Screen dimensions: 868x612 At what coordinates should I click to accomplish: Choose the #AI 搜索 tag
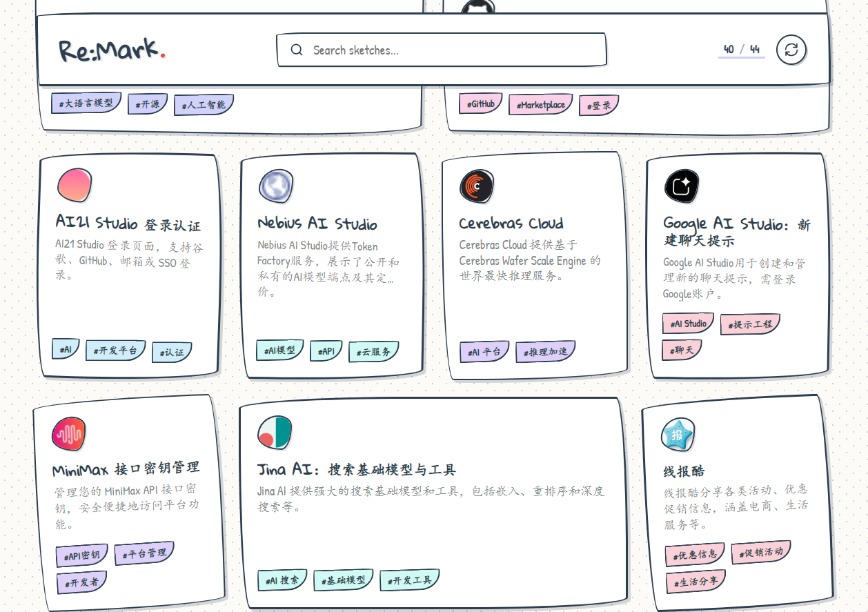[x=283, y=580]
